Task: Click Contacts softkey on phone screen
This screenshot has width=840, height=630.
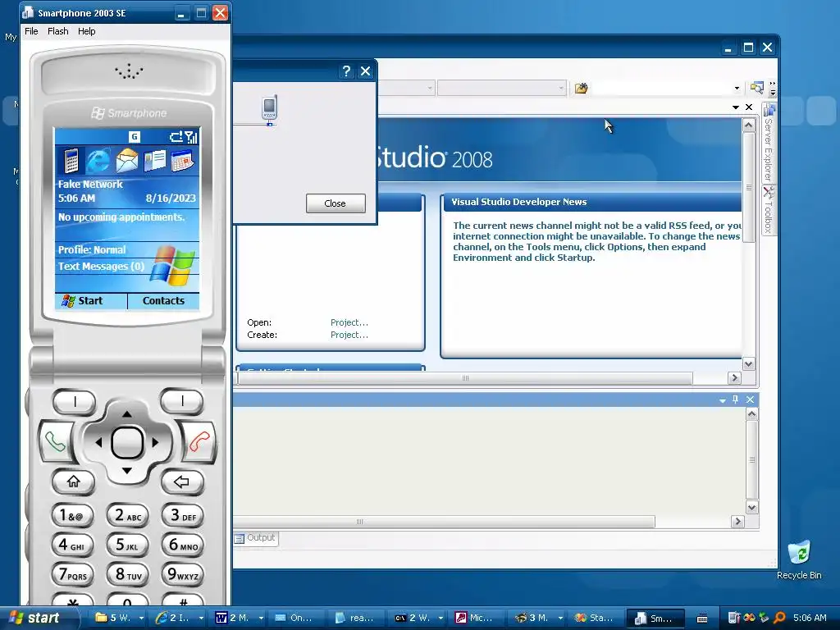Action: pyautogui.click(x=163, y=300)
